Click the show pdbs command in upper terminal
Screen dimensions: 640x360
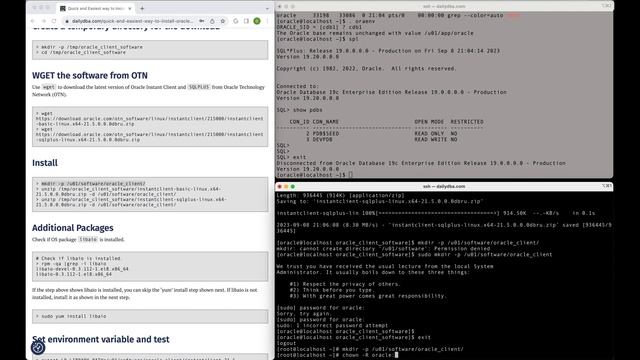(x=299, y=110)
